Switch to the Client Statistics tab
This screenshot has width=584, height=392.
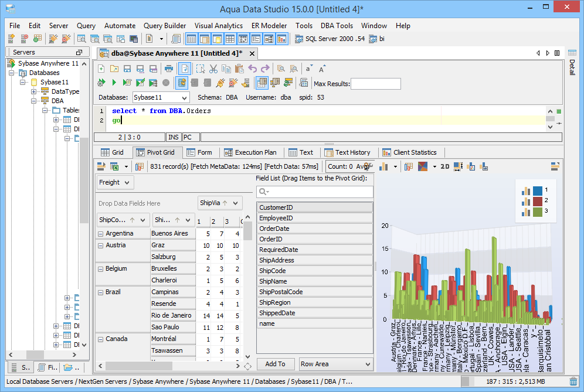pos(410,152)
